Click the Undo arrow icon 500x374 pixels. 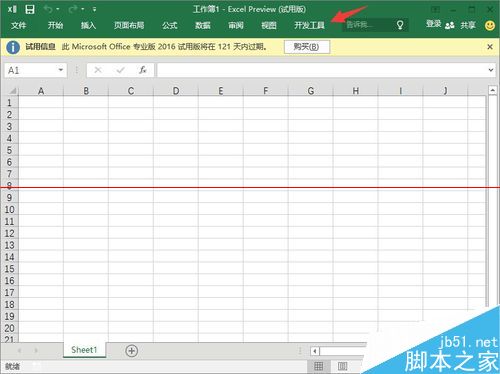point(48,9)
